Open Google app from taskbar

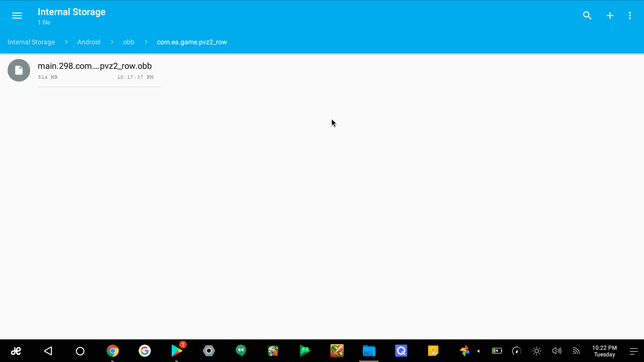pyautogui.click(x=145, y=351)
